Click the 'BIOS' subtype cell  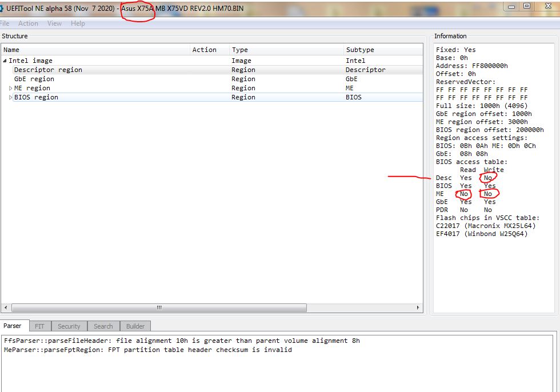354,97
